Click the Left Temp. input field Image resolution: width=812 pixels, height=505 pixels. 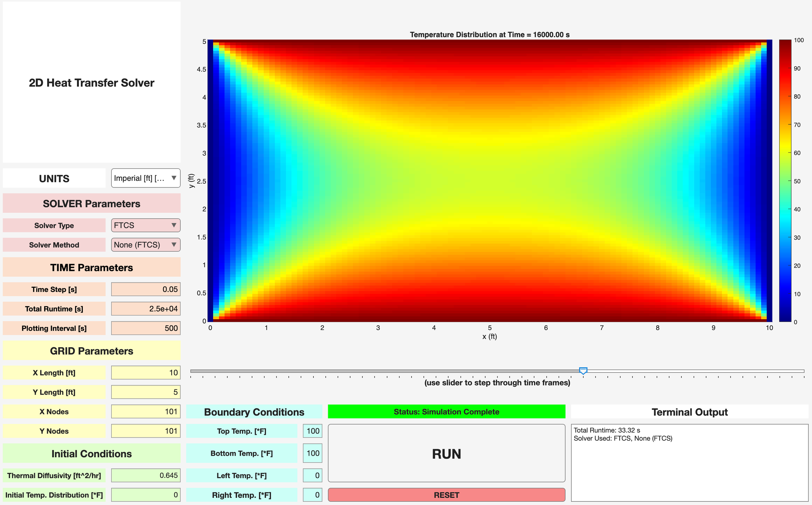point(312,475)
